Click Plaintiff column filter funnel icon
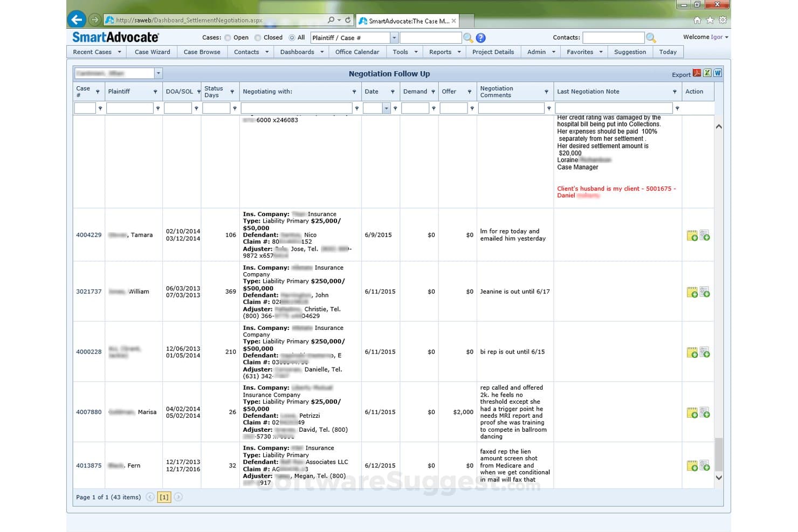 point(155,92)
